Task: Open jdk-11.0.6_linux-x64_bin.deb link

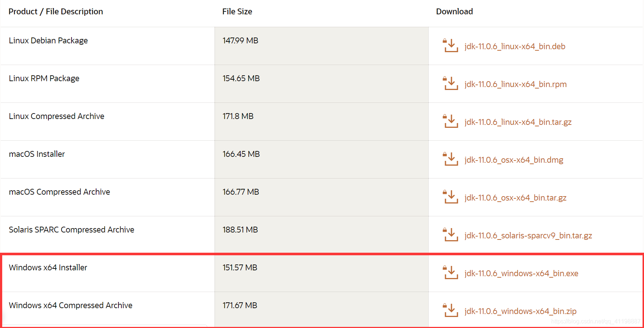Action: [515, 47]
